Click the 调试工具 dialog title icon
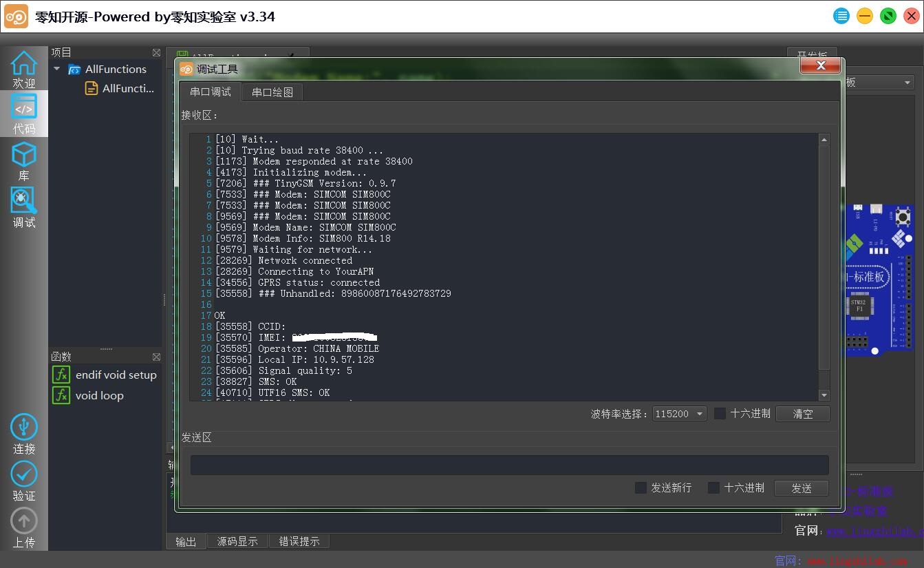This screenshot has height=568, width=924. point(186,68)
